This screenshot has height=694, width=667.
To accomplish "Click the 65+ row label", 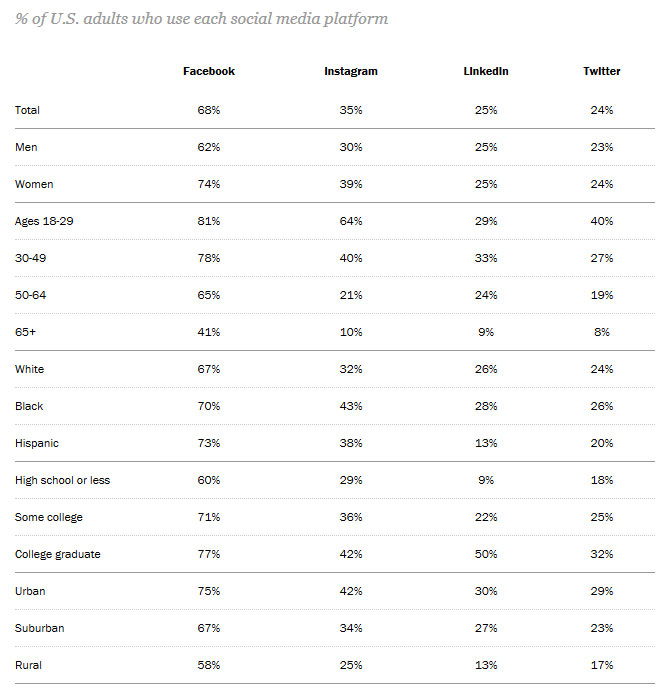I will point(25,332).
